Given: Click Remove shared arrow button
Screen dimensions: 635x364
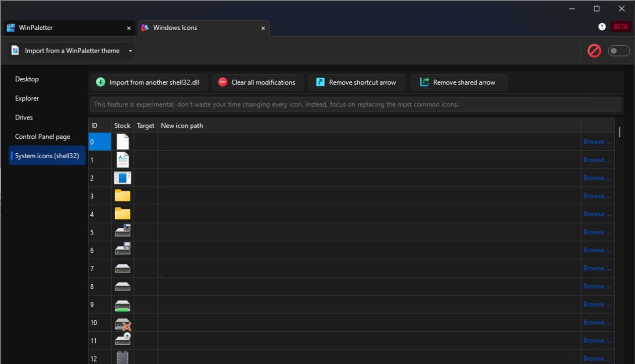Looking at the screenshot, I should pos(458,82).
